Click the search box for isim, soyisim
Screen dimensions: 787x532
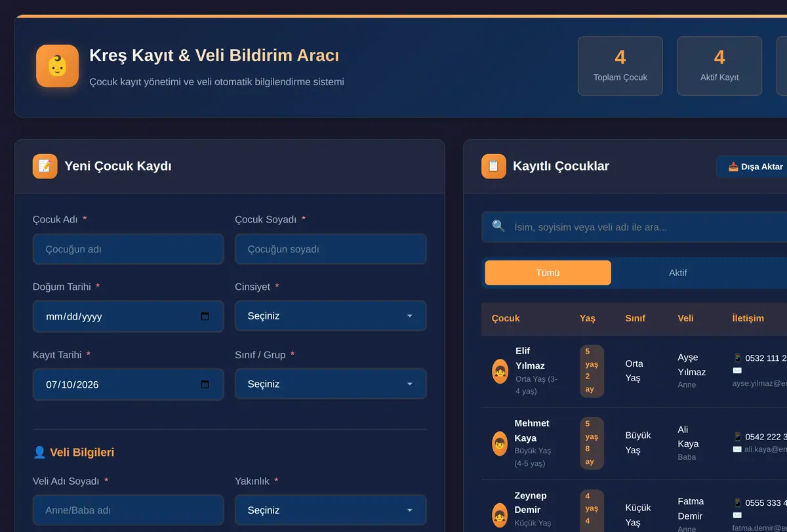(x=634, y=227)
